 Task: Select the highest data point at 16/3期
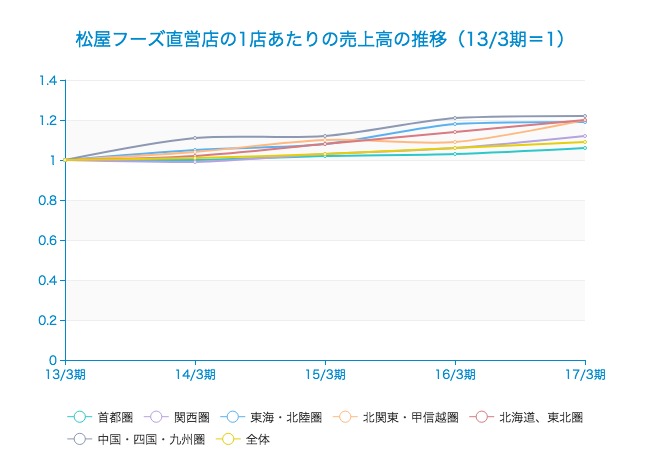[x=455, y=118]
